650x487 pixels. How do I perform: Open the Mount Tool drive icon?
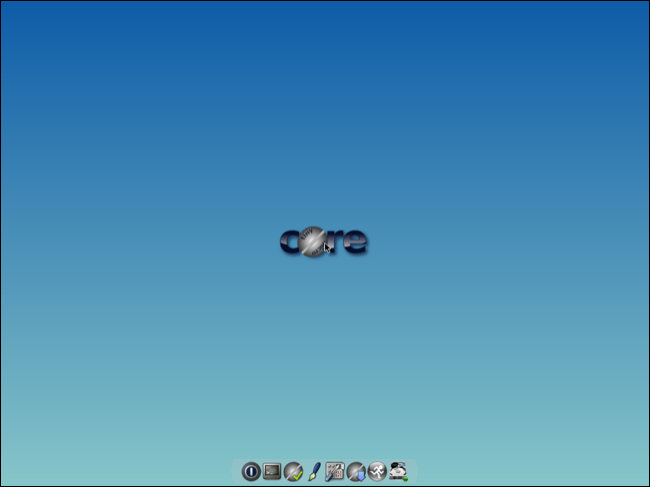(399, 471)
